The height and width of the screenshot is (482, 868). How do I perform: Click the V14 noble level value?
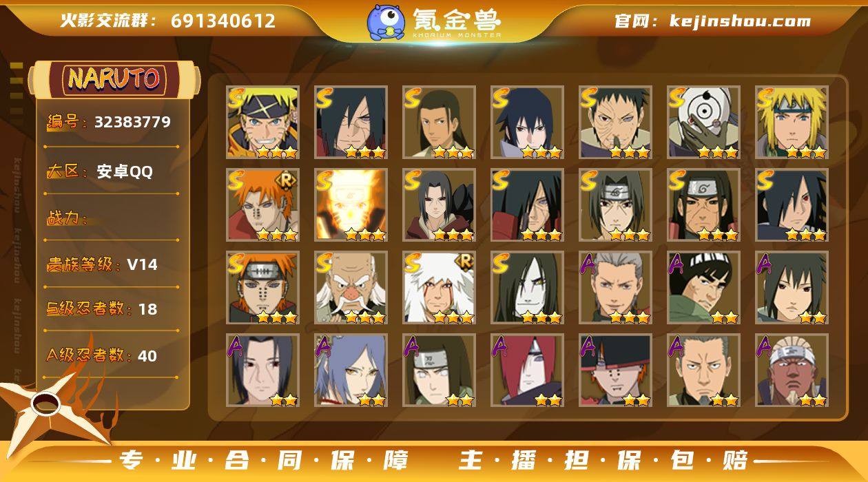(x=142, y=264)
